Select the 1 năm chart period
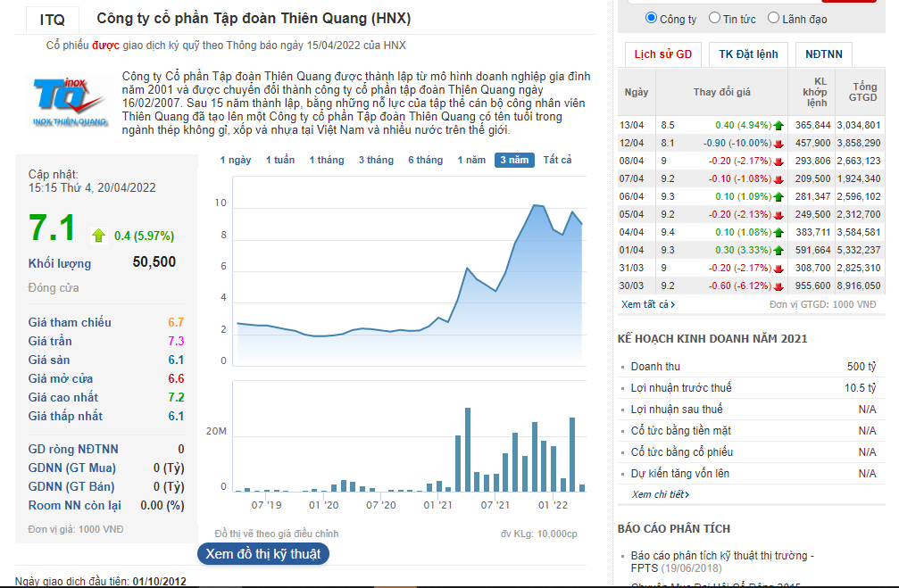The image size is (899, 588). (471, 160)
